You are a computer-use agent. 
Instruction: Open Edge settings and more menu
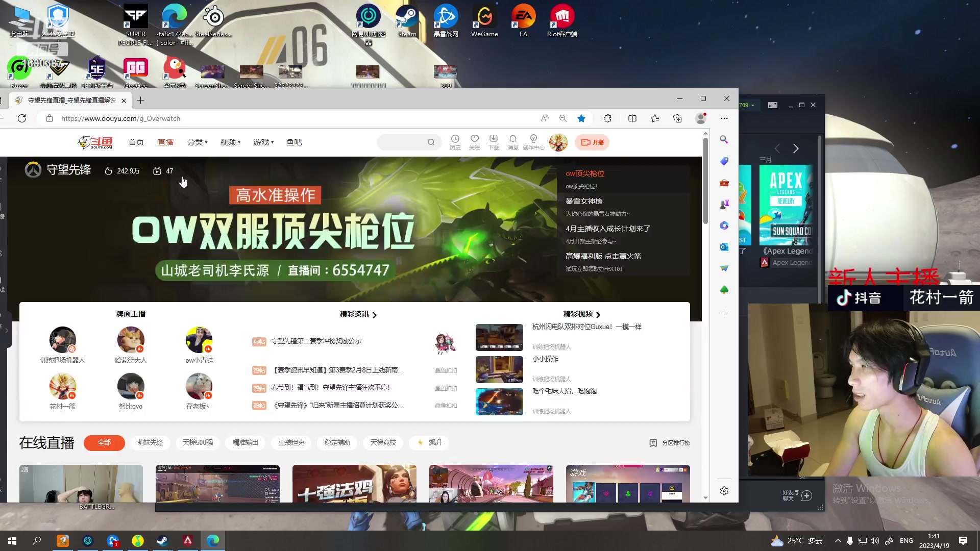point(724,118)
